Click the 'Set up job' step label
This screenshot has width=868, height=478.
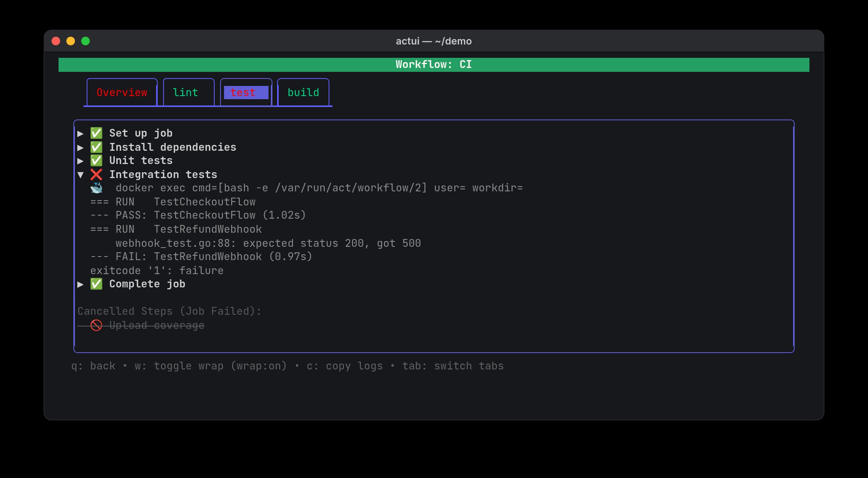click(x=141, y=133)
